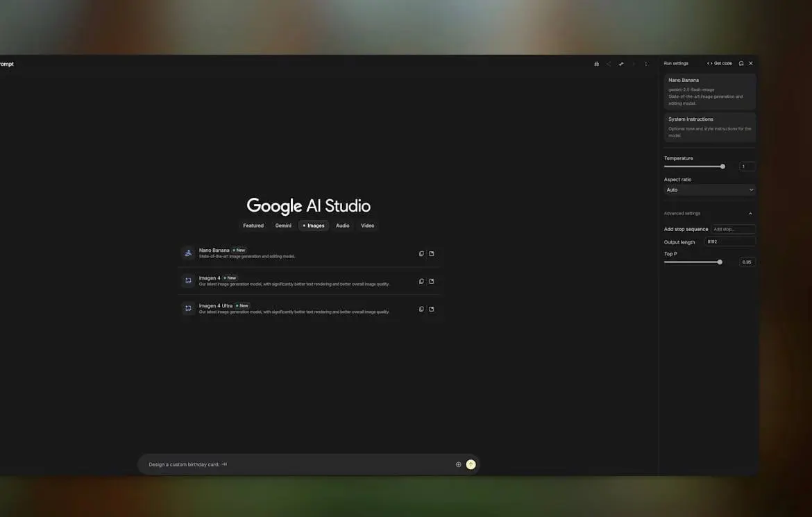Select the Featured tab

coord(253,226)
